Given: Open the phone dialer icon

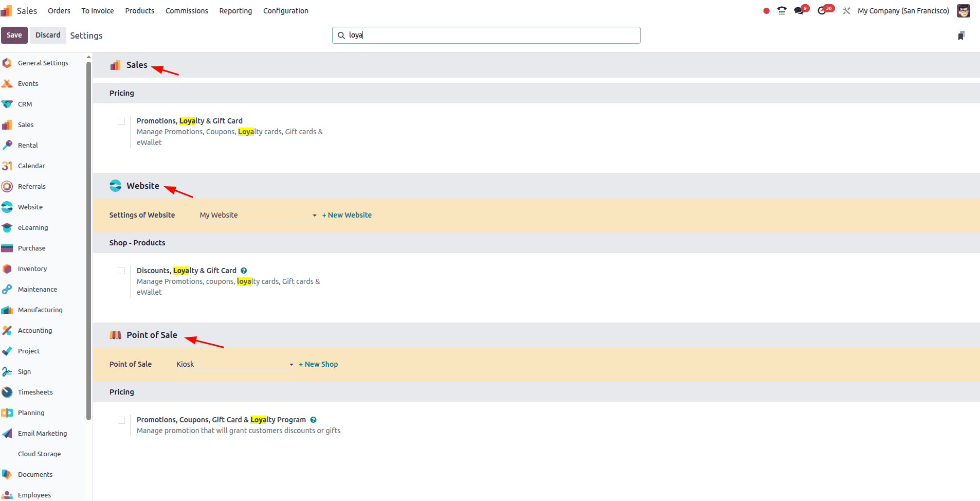Looking at the screenshot, I should pos(782,11).
